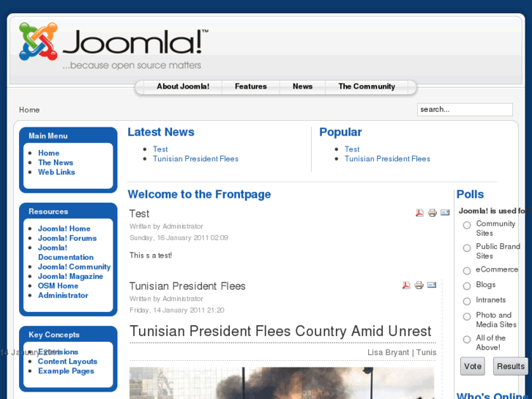This screenshot has height=399, width=532.
Task: Open PDF icon for Tunisian President Flees article
Action: tap(406, 286)
